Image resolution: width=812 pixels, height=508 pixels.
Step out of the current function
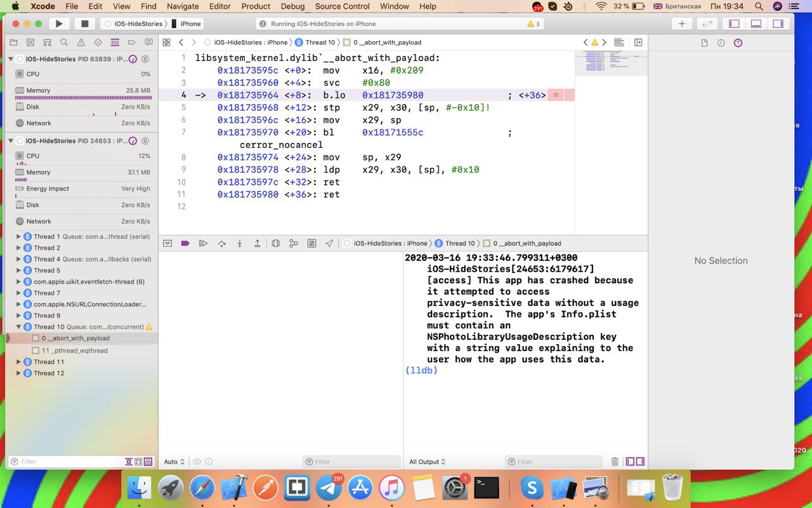[257, 243]
